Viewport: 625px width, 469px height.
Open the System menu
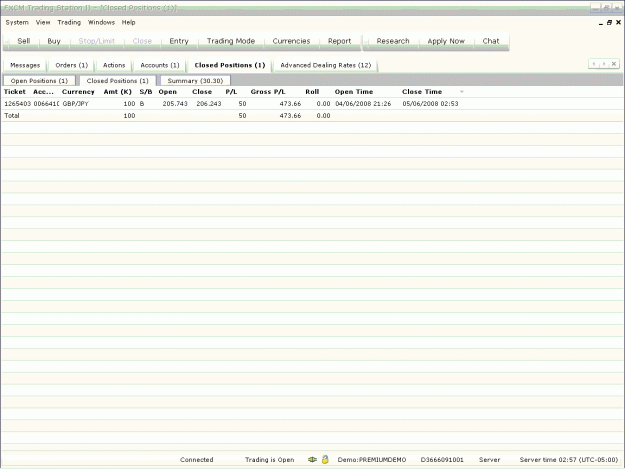click(x=17, y=22)
